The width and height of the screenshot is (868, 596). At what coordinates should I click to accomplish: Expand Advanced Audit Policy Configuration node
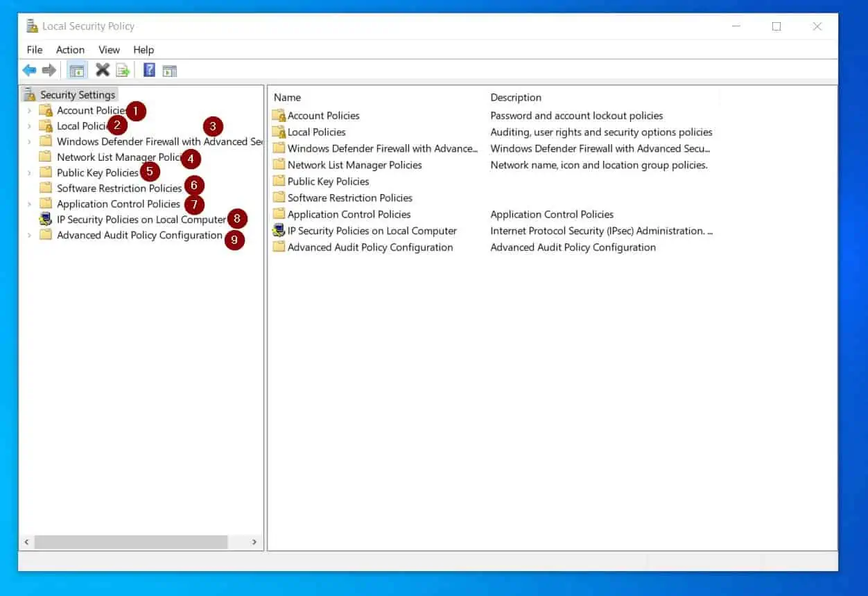28,236
